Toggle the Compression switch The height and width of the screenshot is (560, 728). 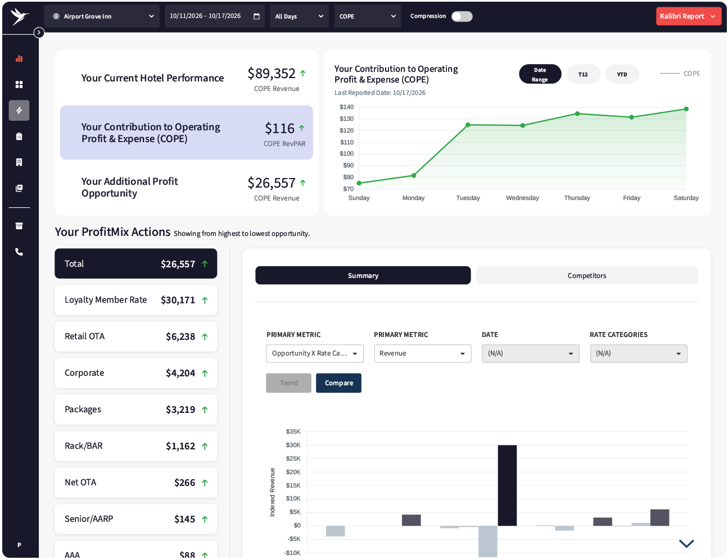click(462, 16)
